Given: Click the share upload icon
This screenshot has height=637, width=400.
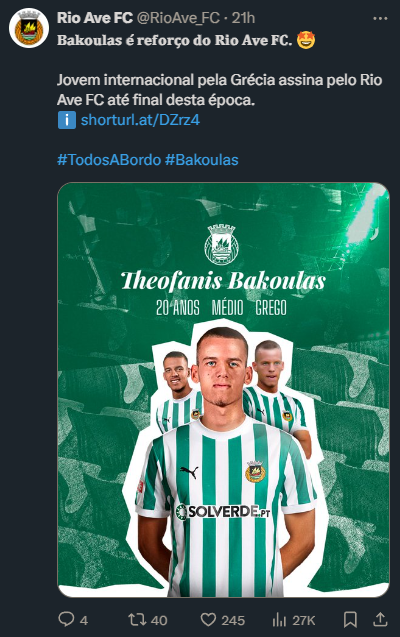Looking at the screenshot, I should pyautogui.click(x=380, y=620).
